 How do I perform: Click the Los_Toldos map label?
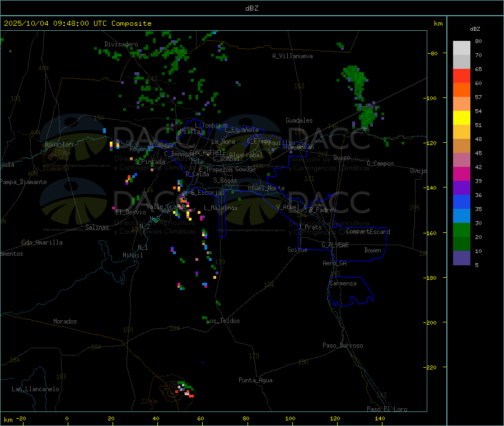pyautogui.click(x=223, y=321)
